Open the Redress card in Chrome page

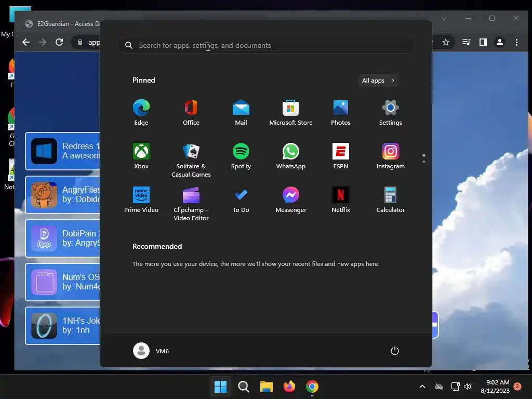tap(63, 151)
